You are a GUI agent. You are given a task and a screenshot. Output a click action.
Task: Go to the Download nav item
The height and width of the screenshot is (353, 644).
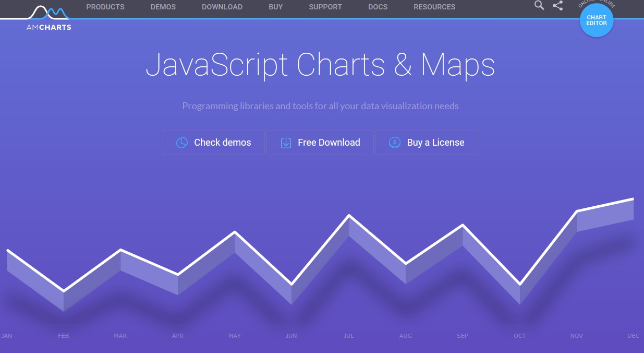click(x=222, y=7)
